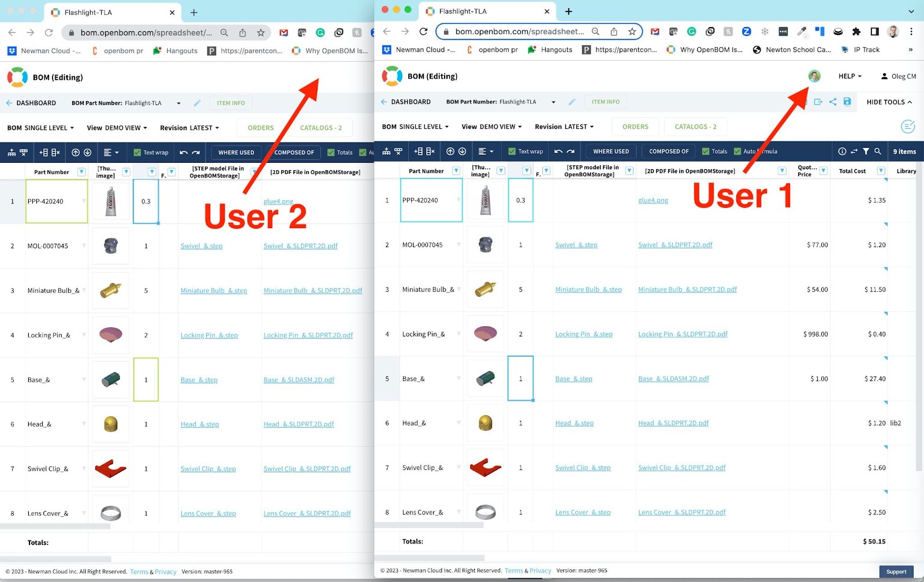
Task: Click the export icon in right window
Action: point(818,102)
